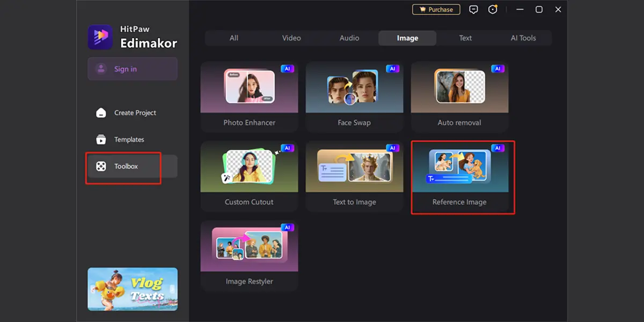Select the AI Tools tab
The image size is (644, 322).
coord(523,38)
